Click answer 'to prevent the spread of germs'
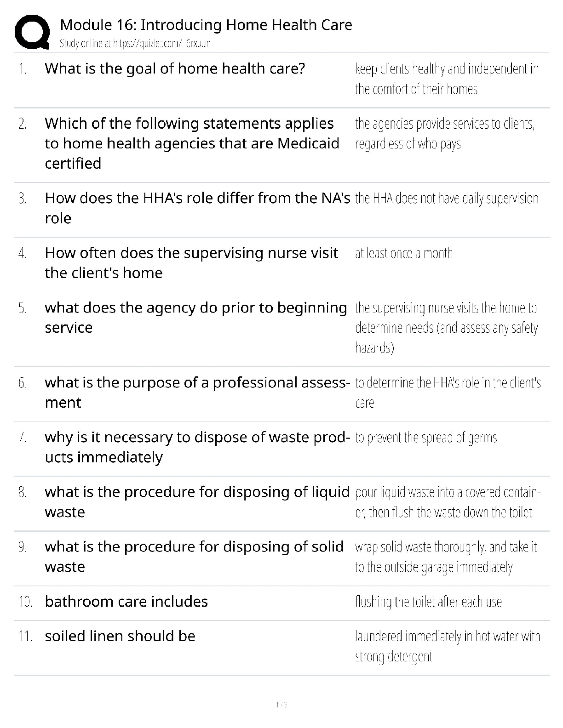The width and height of the screenshot is (563, 728). pyautogui.click(x=426, y=438)
